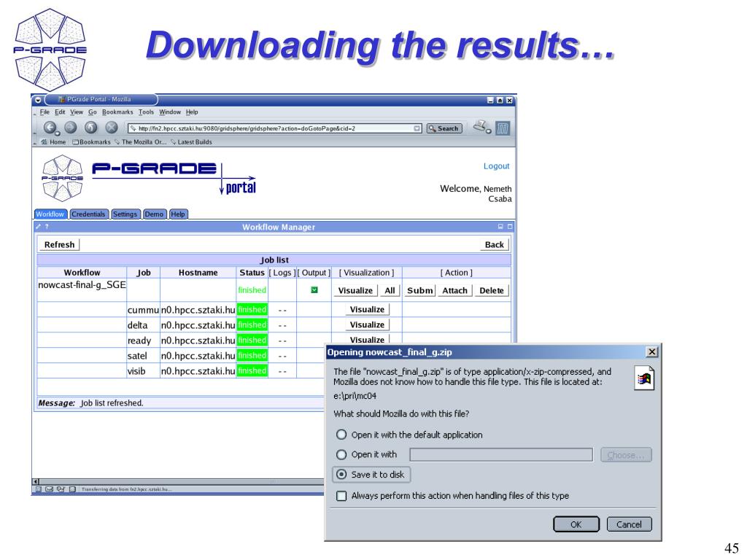Click the browser Forward arrow button
The height and width of the screenshot is (560, 747).
click(x=71, y=127)
